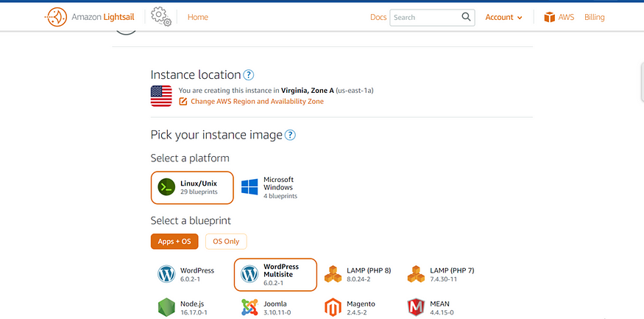
Task: Click the United States flag icon
Action: click(161, 97)
